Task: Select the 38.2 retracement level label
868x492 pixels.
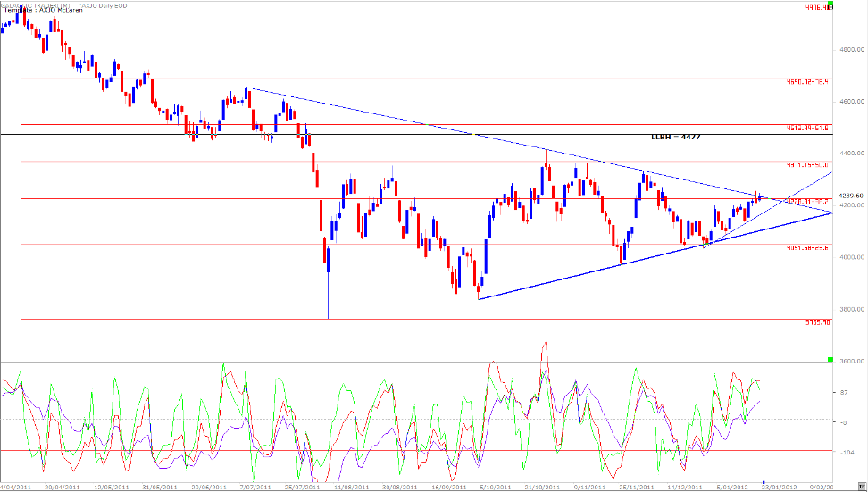Action: tap(807, 202)
